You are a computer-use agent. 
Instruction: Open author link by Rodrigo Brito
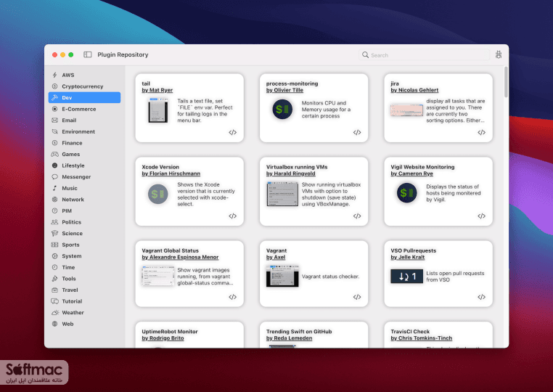pos(163,338)
